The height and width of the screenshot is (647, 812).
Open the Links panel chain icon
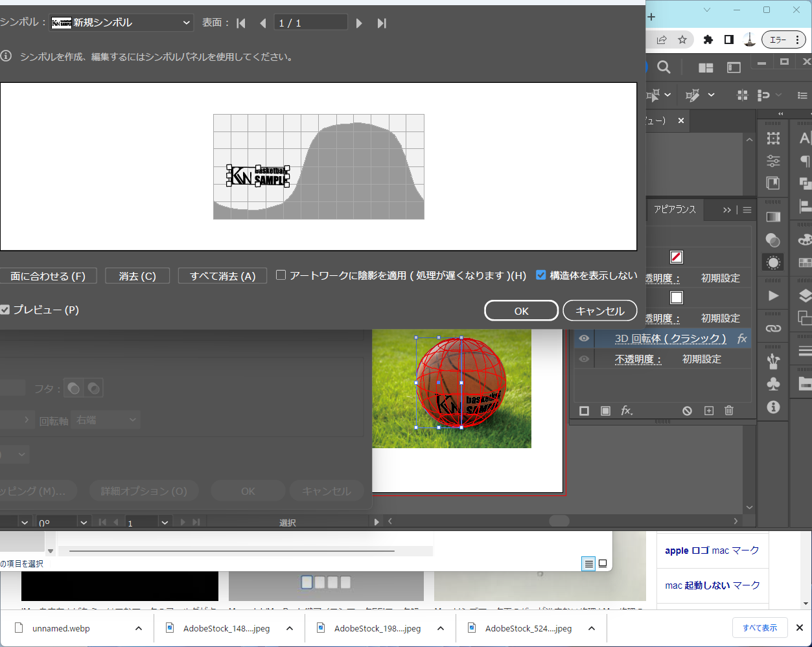(773, 328)
